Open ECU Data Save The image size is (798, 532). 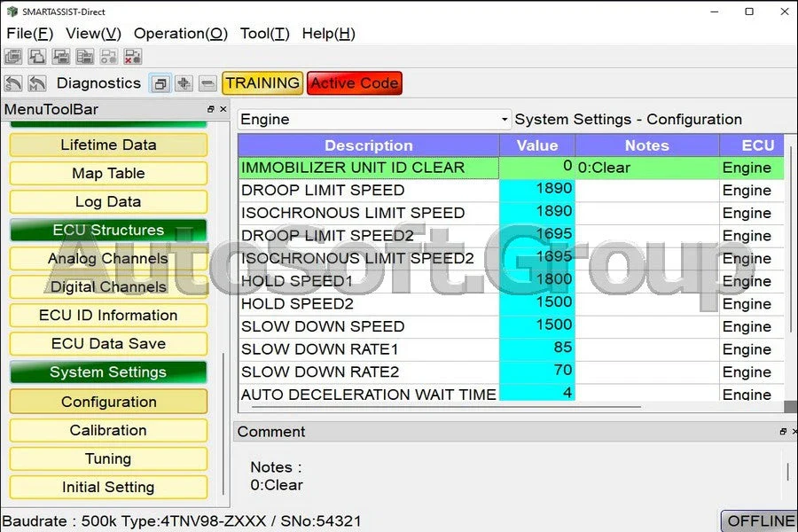(x=108, y=344)
